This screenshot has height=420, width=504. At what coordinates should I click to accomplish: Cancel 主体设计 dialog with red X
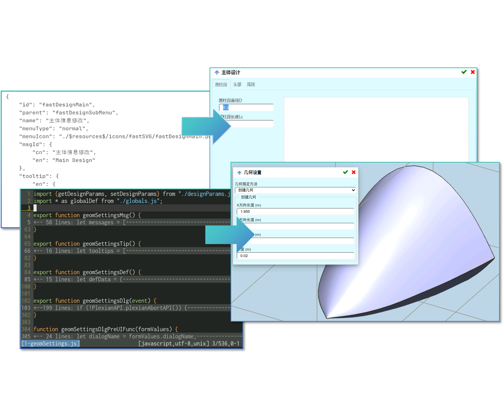point(473,72)
